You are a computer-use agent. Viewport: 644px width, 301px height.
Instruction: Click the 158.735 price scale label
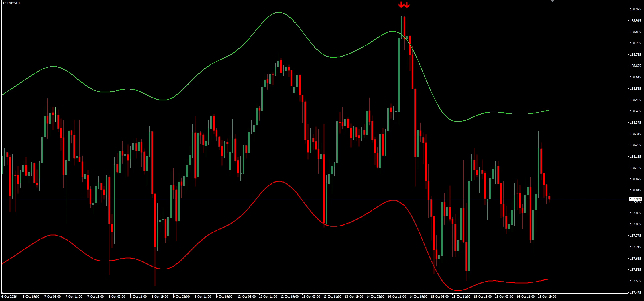(x=635, y=54)
